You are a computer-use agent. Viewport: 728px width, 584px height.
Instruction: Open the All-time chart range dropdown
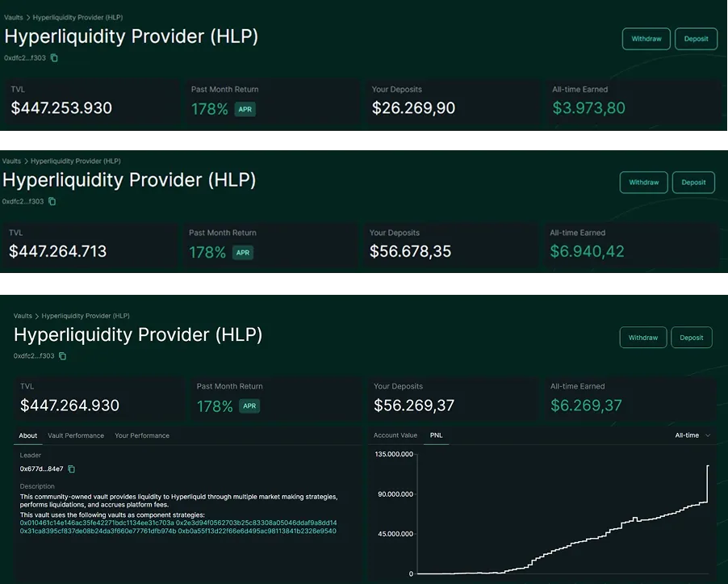point(692,435)
